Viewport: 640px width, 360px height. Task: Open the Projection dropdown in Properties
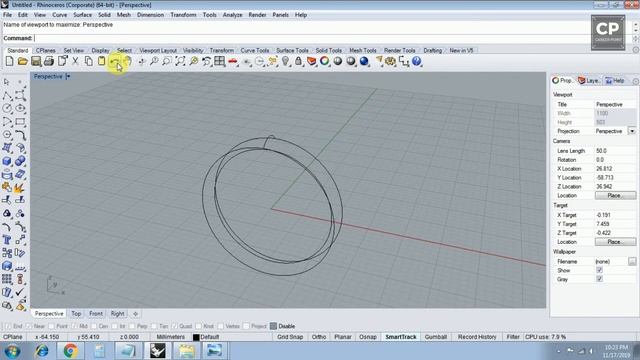coord(632,131)
